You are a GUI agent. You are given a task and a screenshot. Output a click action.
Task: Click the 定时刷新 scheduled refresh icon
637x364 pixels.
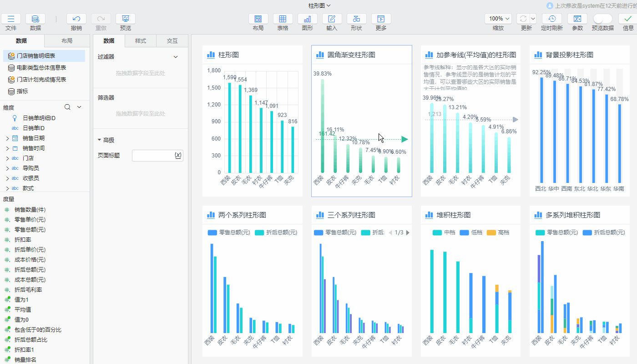pyautogui.click(x=551, y=19)
